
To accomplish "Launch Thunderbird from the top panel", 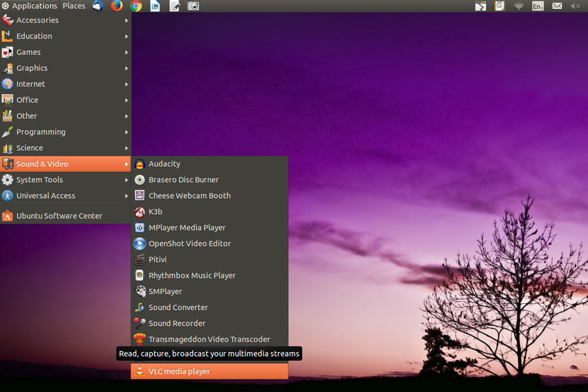I will [x=98, y=6].
